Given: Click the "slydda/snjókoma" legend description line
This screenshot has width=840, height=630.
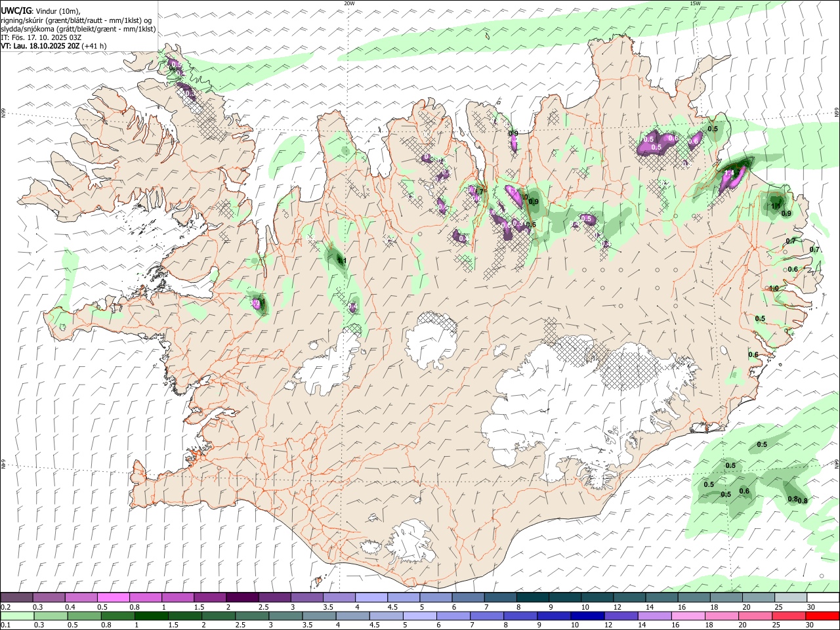Looking at the screenshot, I should tap(78, 29).
